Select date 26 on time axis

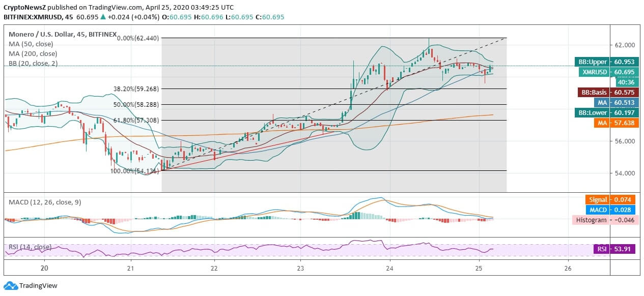(x=568, y=268)
